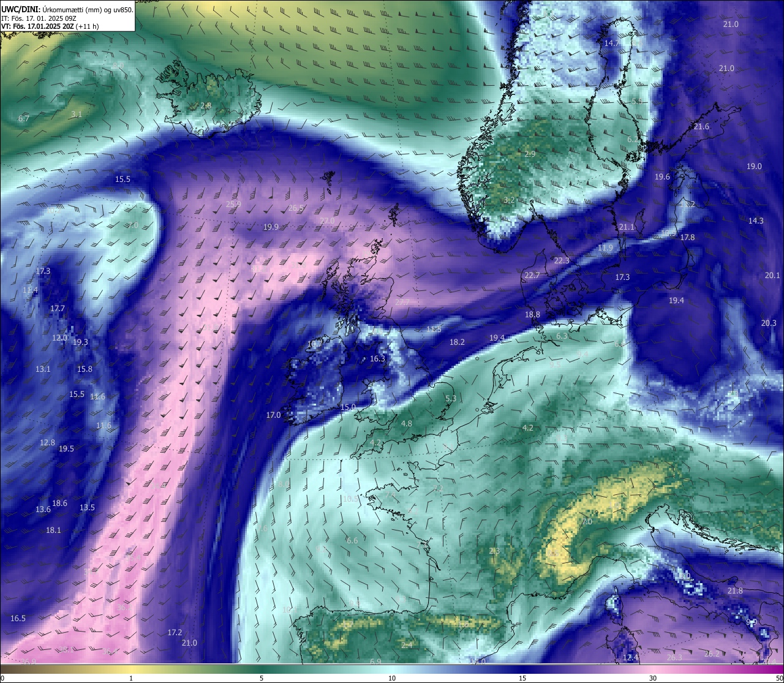Click the 19.3 value label

[80, 342]
